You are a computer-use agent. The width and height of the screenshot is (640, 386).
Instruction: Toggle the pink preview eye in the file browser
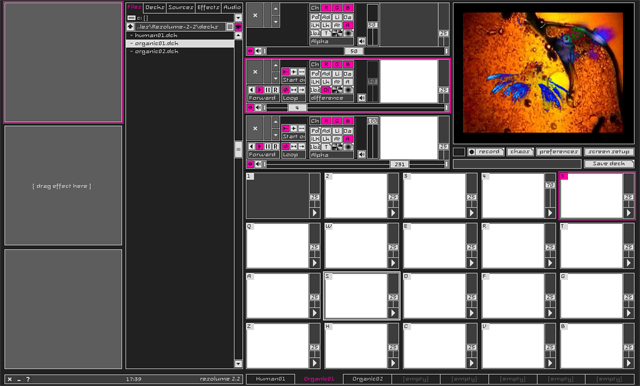point(238,27)
